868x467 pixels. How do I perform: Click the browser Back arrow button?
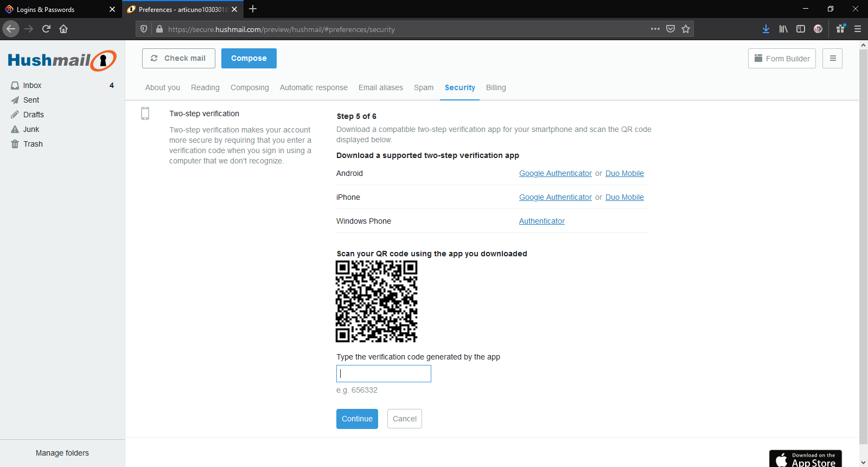coord(11,29)
